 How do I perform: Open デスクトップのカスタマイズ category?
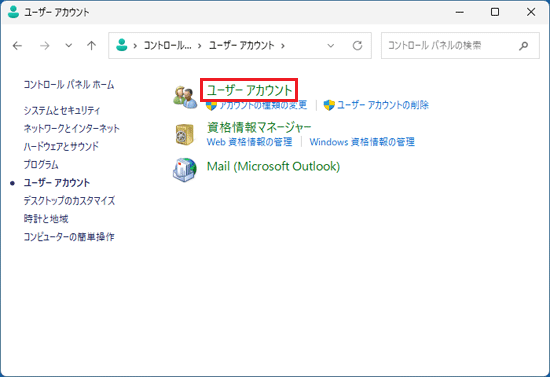[69, 201]
